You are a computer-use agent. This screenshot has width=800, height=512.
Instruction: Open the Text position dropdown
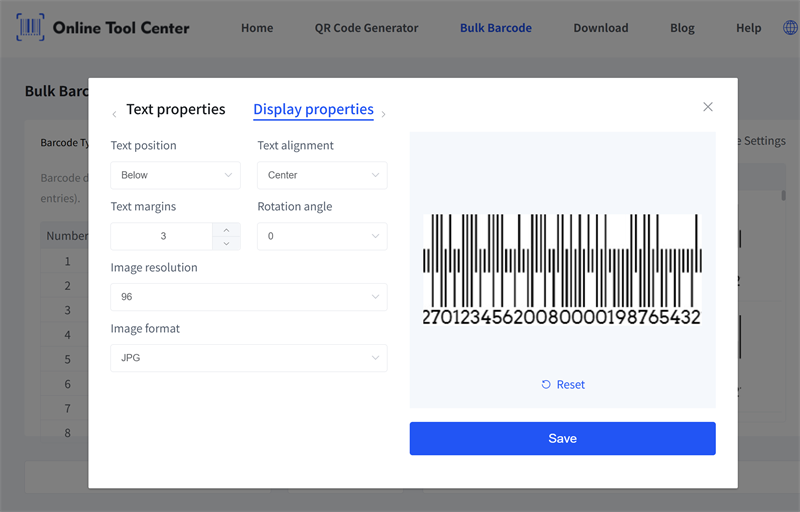click(x=175, y=175)
